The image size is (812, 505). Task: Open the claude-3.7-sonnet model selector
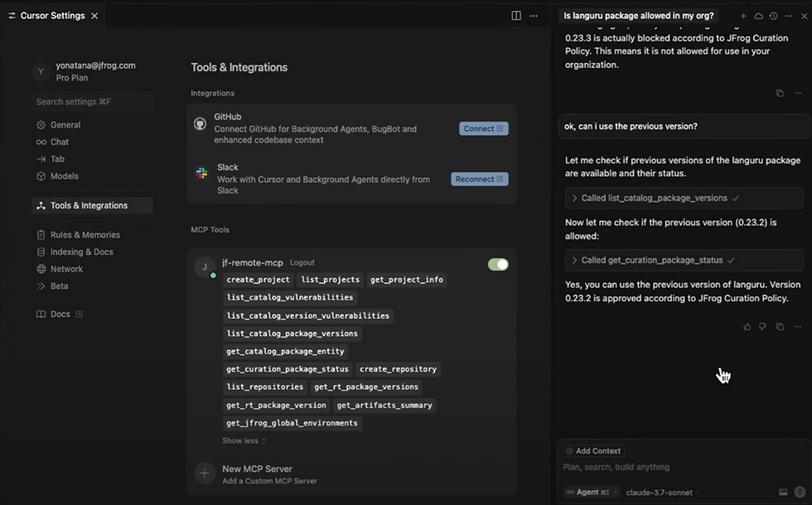659,492
